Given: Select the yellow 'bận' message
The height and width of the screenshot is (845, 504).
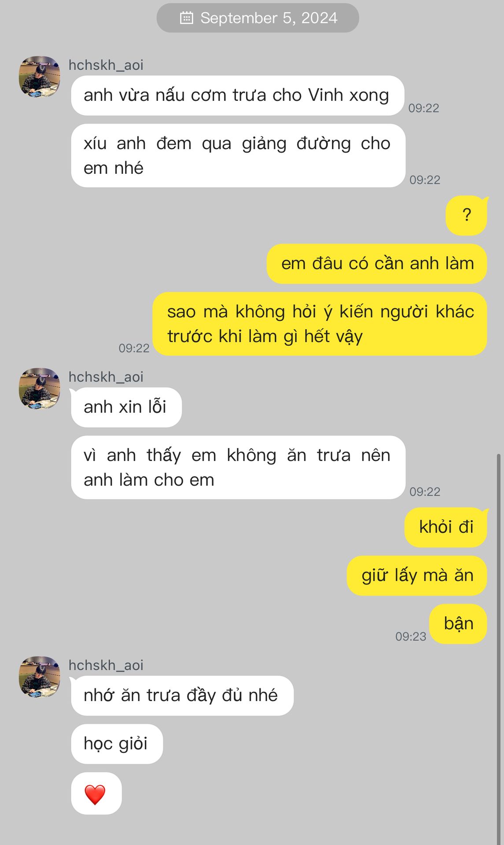Looking at the screenshot, I should coord(458,624).
